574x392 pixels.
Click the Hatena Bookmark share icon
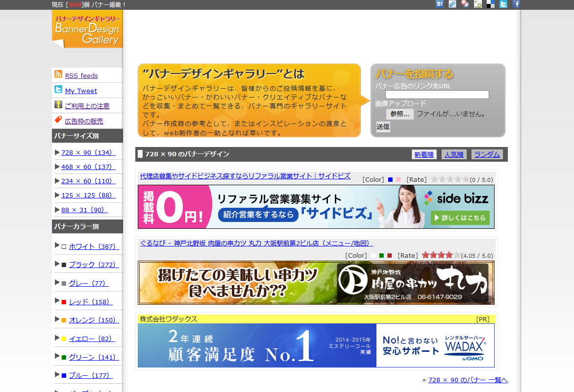click(440, 4)
